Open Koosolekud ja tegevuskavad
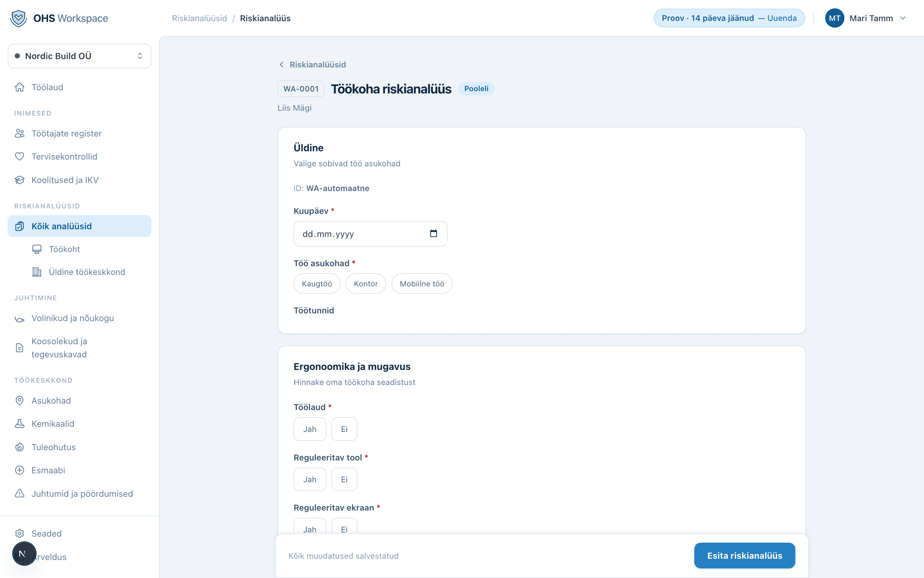Viewport: 924px width, 578px height. pos(80,348)
